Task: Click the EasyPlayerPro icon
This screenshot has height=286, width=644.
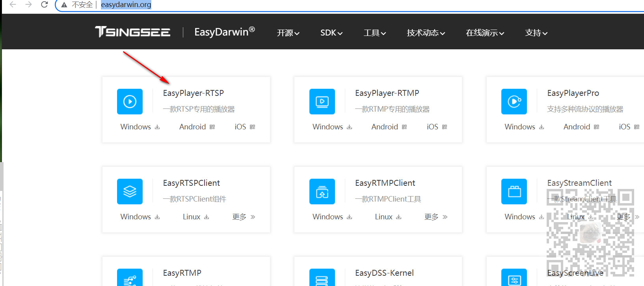Action: tap(514, 101)
